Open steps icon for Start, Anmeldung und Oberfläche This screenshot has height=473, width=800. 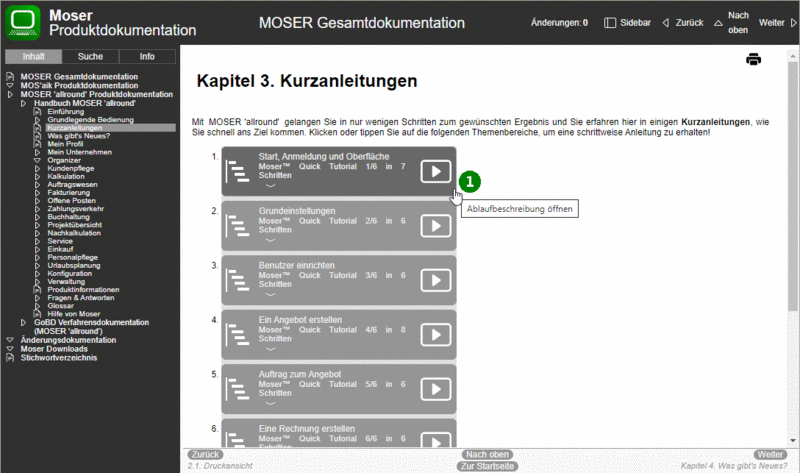pyautogui.click(x=237, y=171)
